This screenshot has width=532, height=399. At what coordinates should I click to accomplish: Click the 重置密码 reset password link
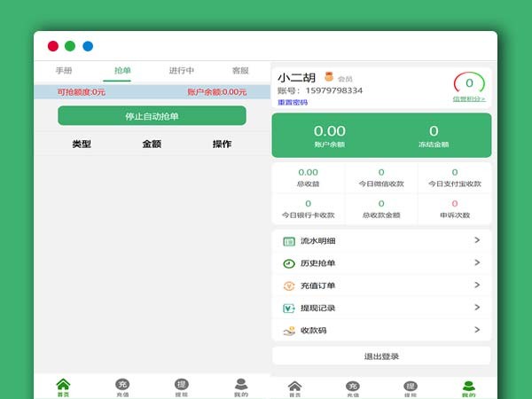pos(293,102)
